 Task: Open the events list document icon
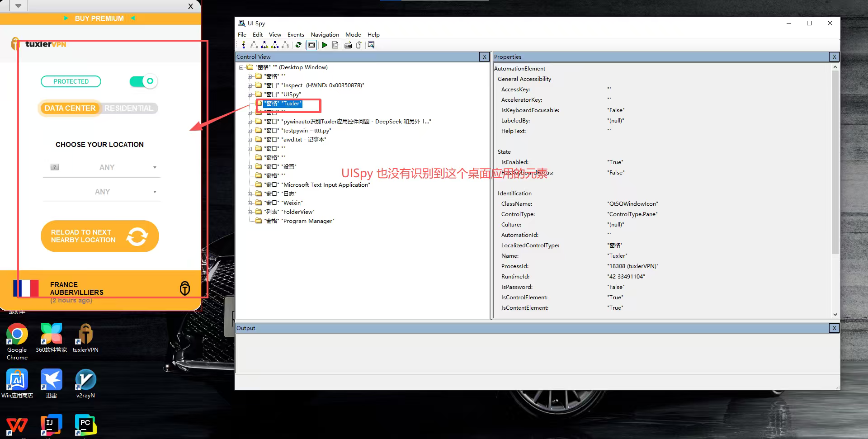click(x=335, y=45)
